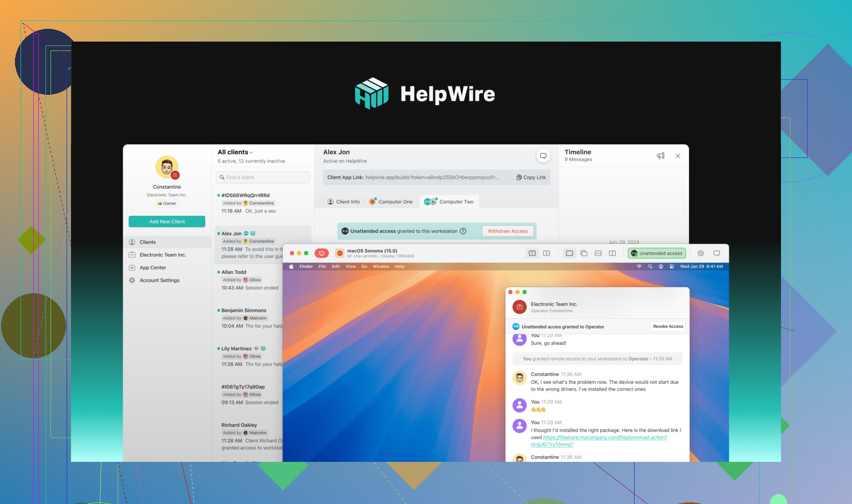This screenshot has height=504, width=852.
Task: Click the green Unattended access badge
Action: (657, 253)
